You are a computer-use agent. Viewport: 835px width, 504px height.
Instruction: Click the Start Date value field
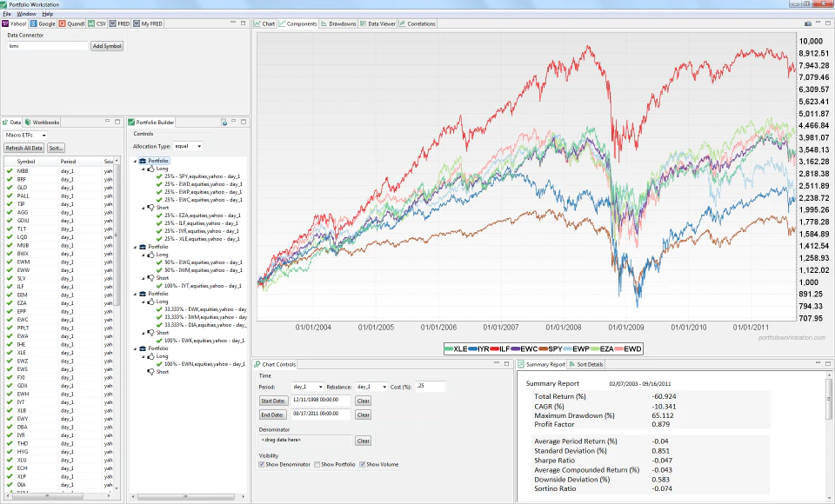point(321,401)
